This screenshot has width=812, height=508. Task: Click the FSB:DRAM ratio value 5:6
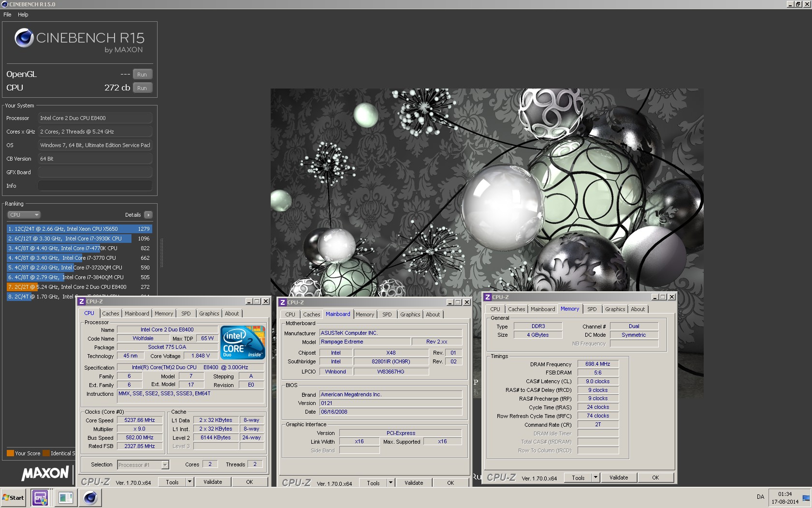tap(598, 373)
